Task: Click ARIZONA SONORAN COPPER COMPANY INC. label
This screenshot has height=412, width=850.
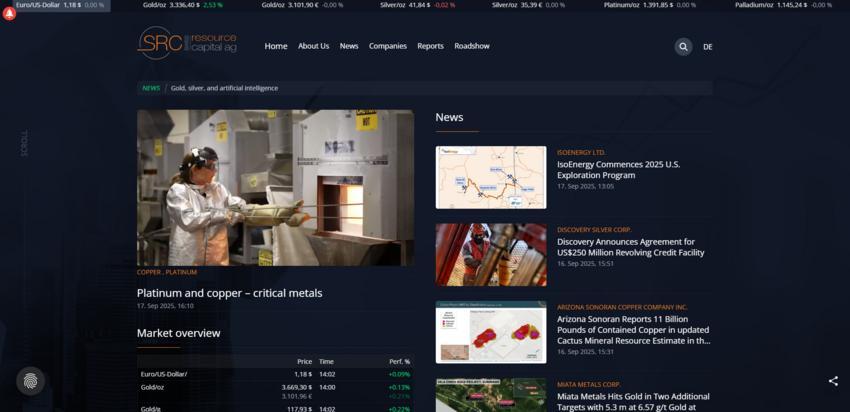Action: 622,307
